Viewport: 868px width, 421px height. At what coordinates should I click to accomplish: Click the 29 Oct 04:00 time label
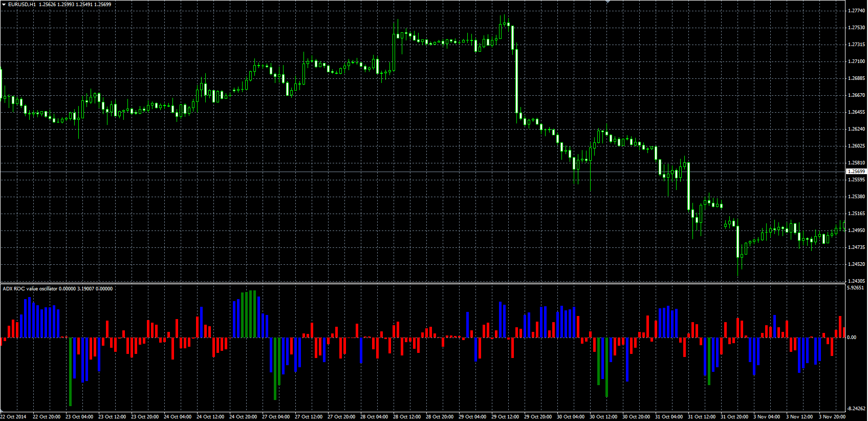472,417
